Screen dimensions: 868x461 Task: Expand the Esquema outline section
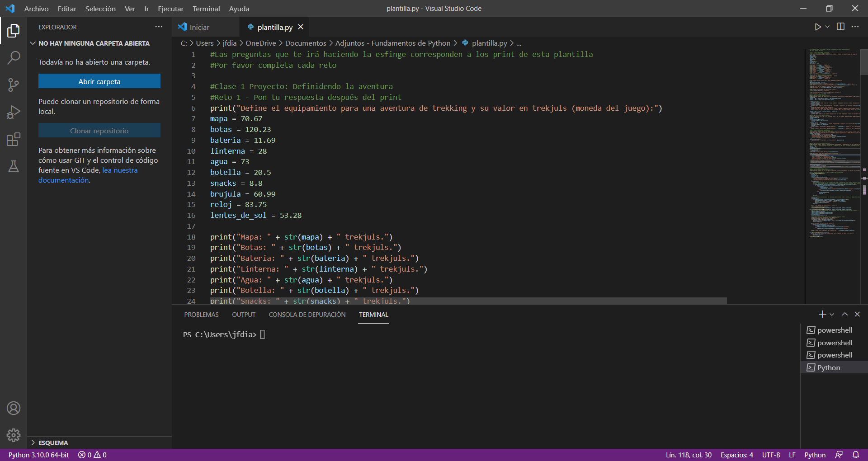tap(33, 443)
